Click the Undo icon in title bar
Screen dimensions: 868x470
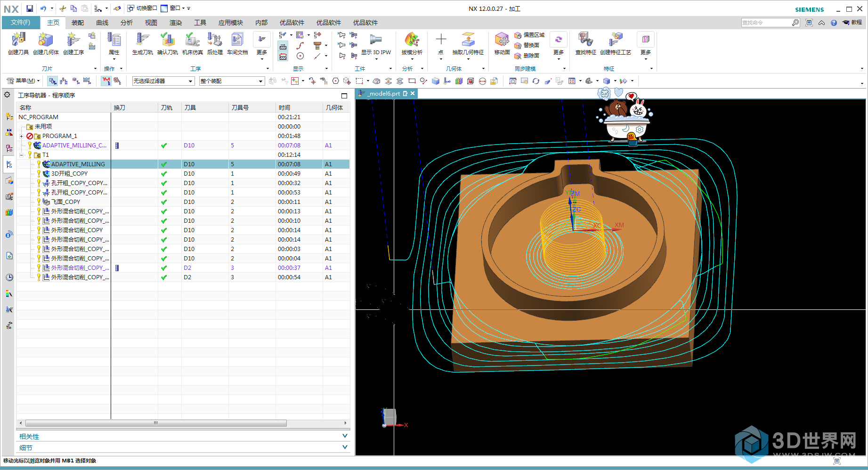[x=43, y=8]
